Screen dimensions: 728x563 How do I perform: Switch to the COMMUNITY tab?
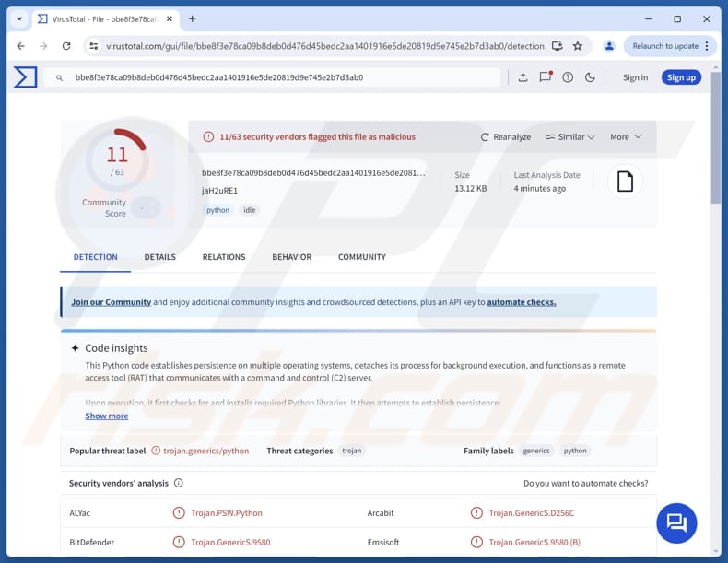coord(362,257)
